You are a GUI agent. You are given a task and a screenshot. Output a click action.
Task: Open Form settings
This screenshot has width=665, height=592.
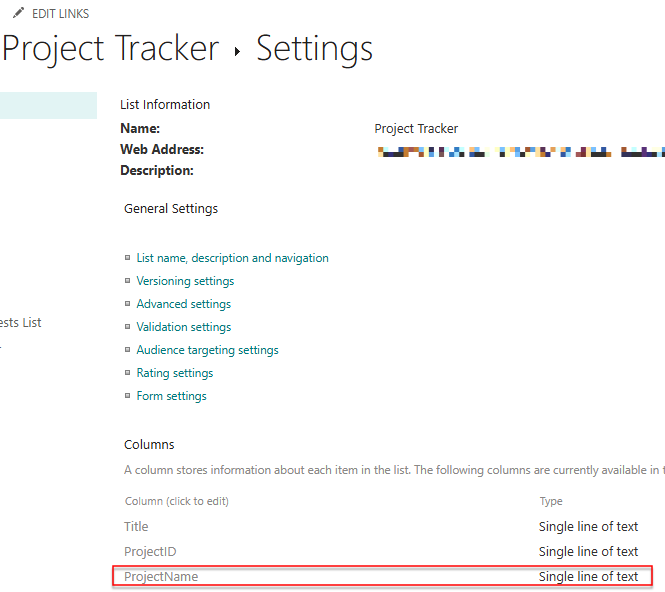click(171, 396)
